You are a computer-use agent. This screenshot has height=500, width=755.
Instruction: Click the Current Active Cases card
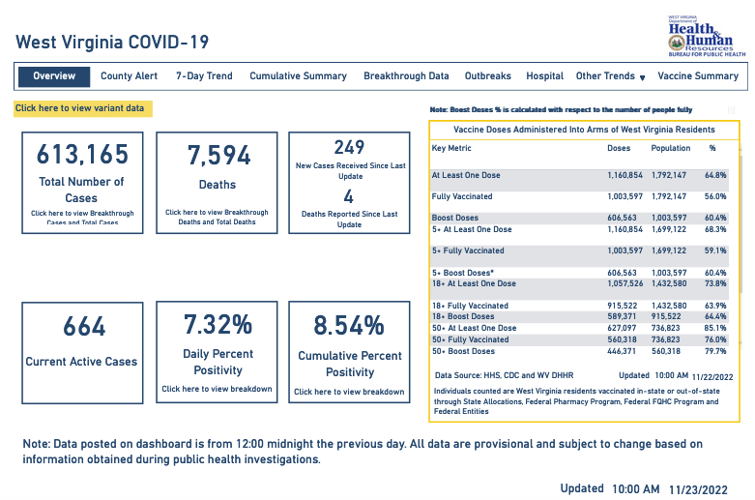tap(81, 340)
